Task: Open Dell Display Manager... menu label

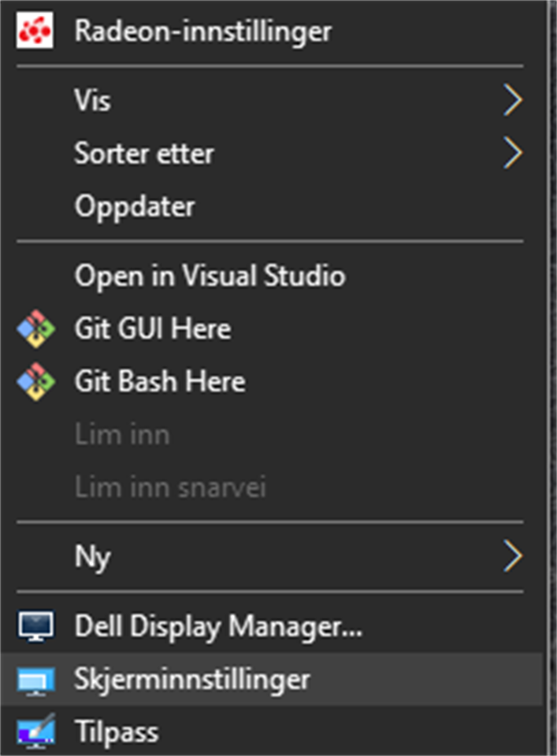Action: 218,627
